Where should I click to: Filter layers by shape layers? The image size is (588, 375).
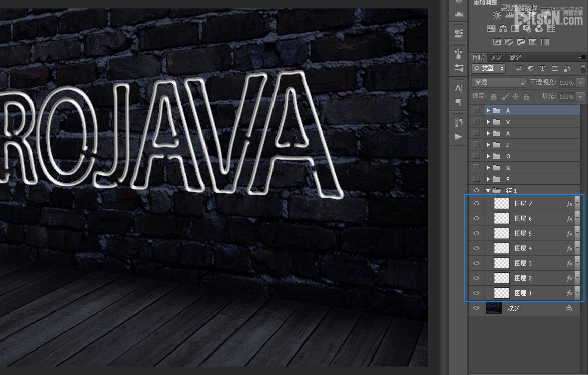coord(555,68)
